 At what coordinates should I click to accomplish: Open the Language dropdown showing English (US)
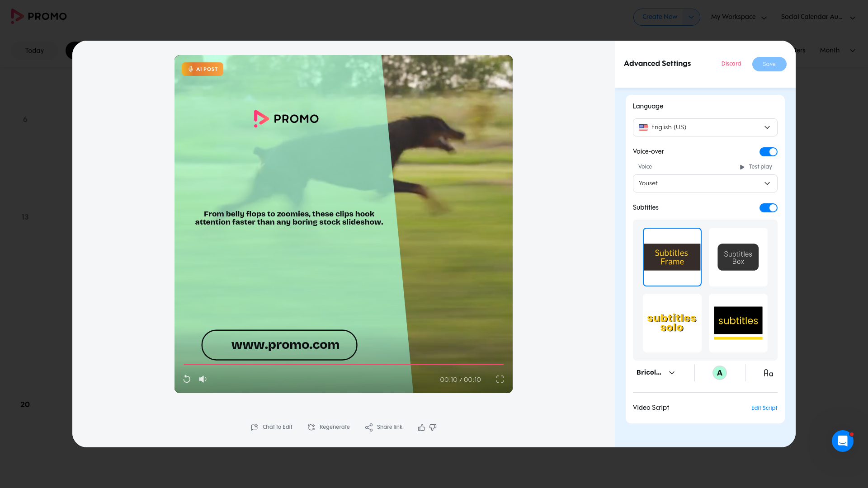(x=705, y=127)
